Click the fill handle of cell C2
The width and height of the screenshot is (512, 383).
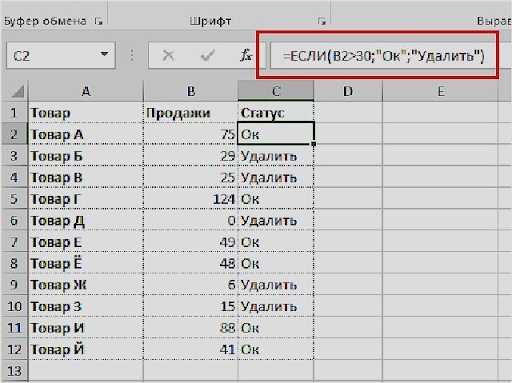(x=314, y=144)
